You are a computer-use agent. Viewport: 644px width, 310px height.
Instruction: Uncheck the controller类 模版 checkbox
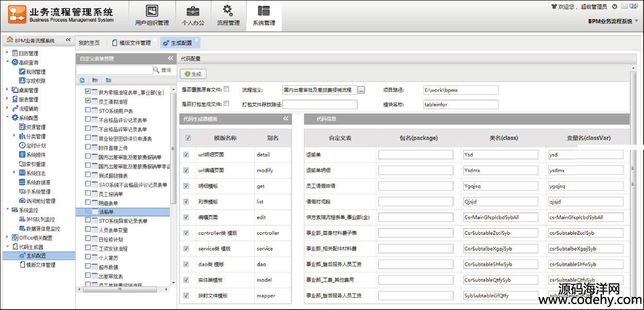click(x=186, y=233)
